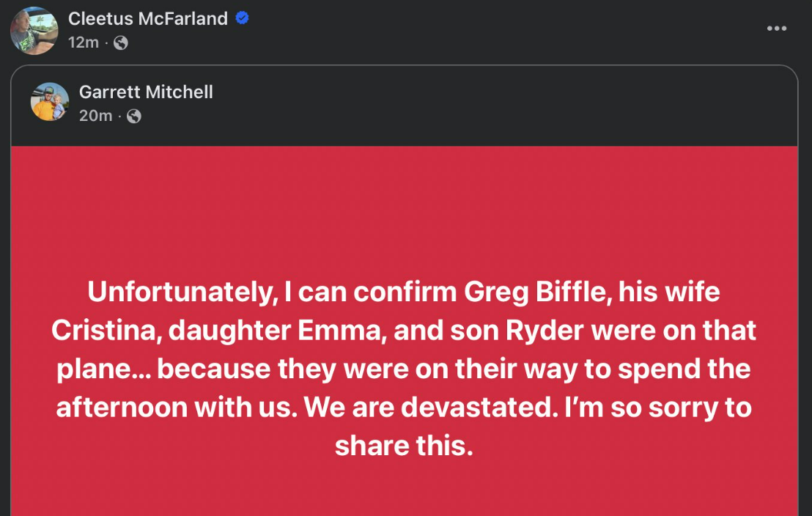Click the blue verified badge next to Cleetus McFarland
The height and width of the screenshot is (516, 812).
(x=242, y=18)
